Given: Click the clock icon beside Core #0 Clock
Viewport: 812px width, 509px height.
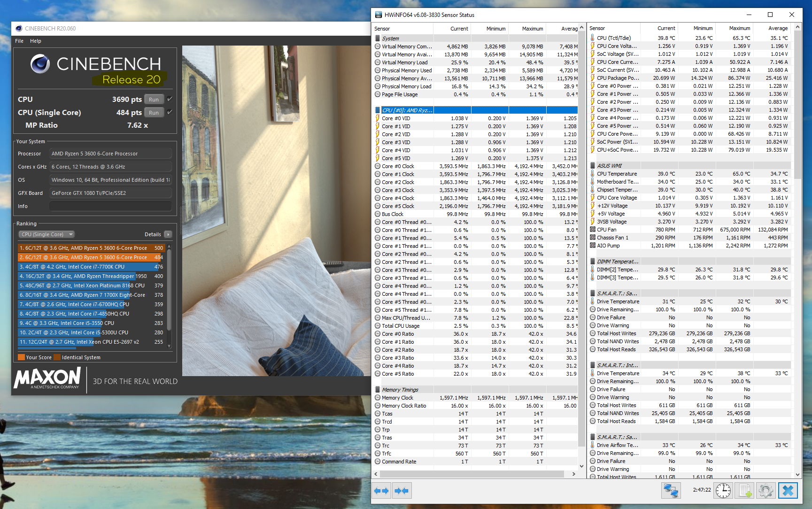Looking at the screenshot, I should pos(378,166).
